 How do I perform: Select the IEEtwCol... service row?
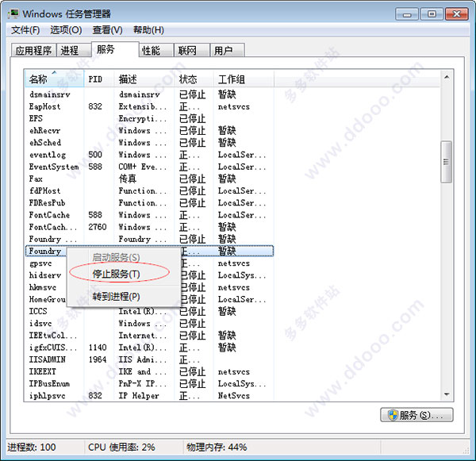click(x=149, y=336)
